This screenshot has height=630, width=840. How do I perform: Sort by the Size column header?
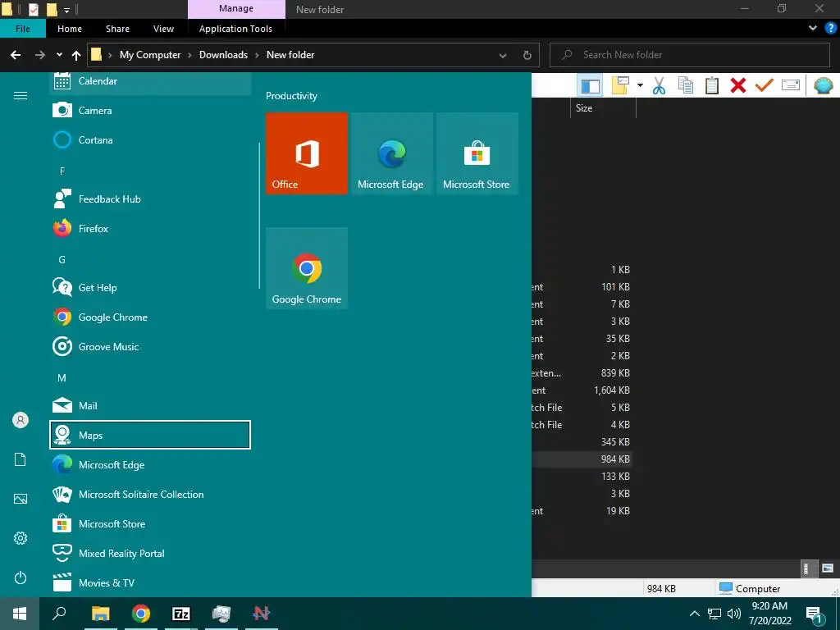[x=603, y=108]
